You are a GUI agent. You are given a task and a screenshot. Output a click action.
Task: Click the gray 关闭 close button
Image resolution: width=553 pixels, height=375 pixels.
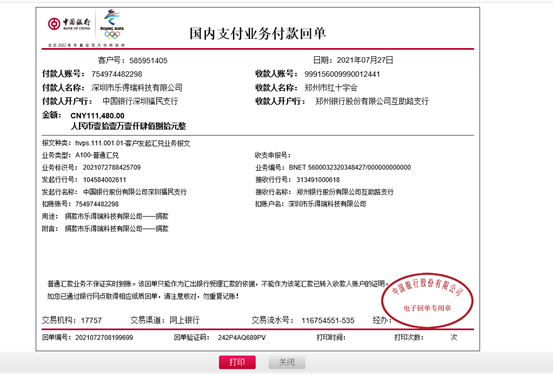[287, 362]
